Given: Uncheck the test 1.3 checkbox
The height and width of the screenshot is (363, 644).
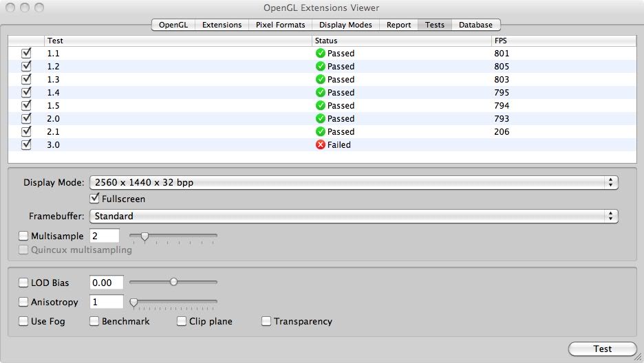Looking at the screenshot, I should (x=26, y=79).
